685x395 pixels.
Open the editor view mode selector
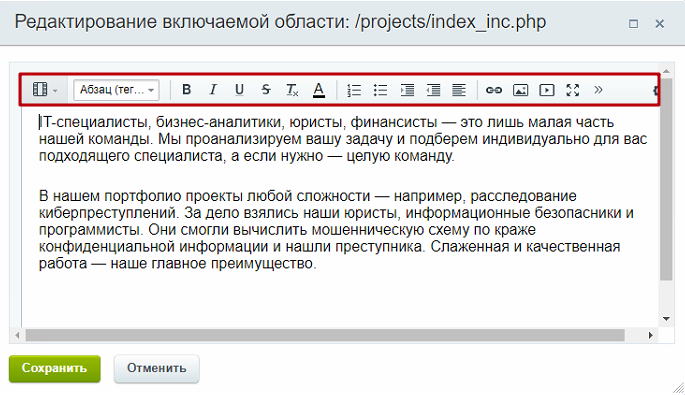click(x=45, y=90)
